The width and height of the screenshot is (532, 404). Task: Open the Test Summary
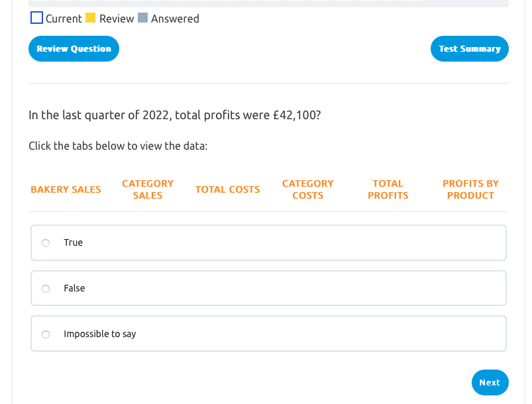(x=469, y=49)
